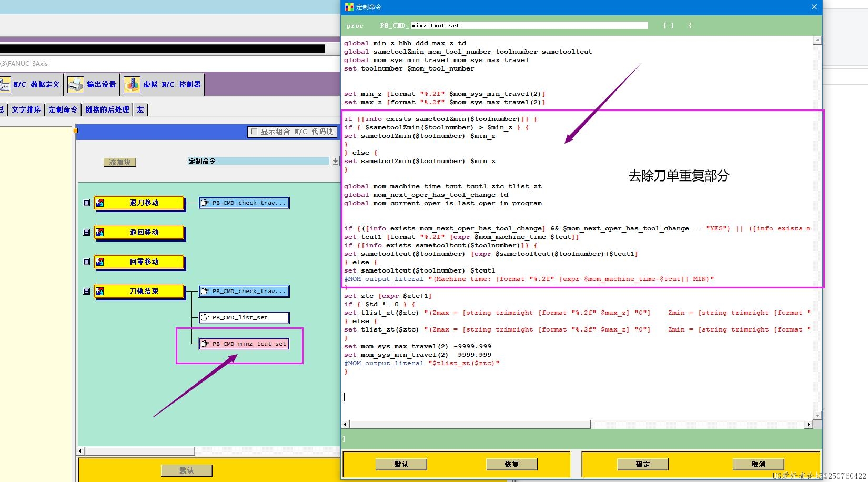868x482 pixels.
Task: Click the 定制命令 dialog title bar icon
Action: [x=349, y=7]
